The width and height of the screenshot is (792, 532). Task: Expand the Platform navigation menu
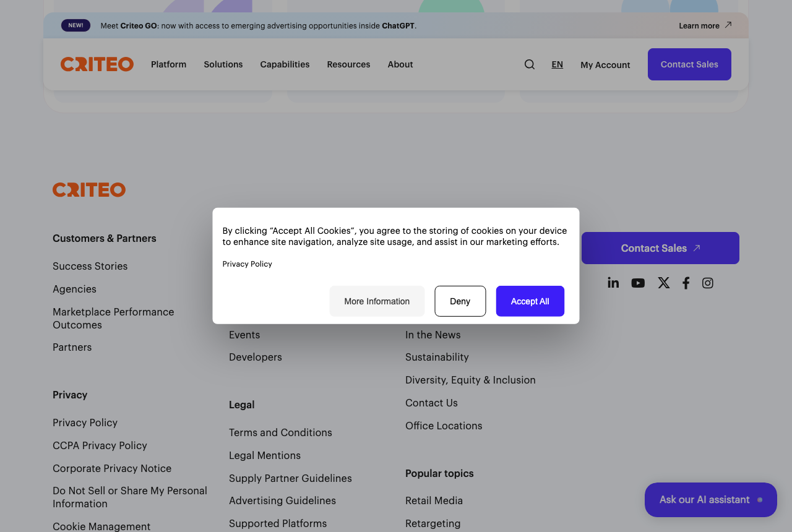pos(169,64)
